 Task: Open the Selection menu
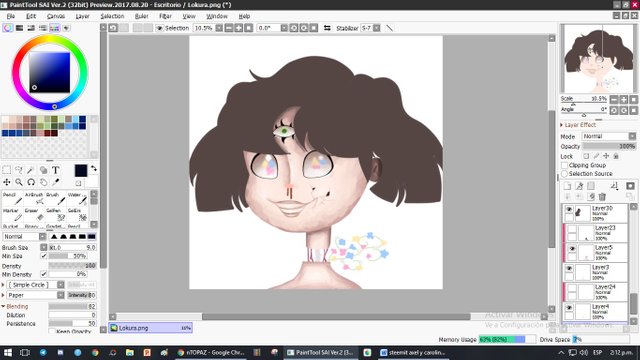coord(112,16)
